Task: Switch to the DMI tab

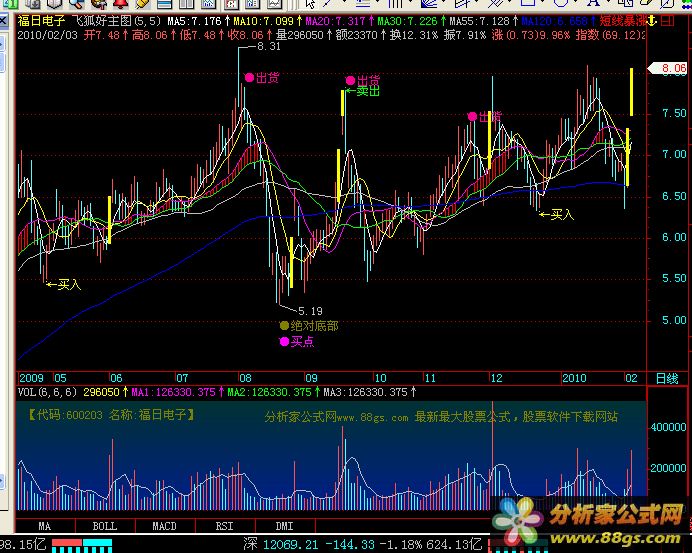Action: pyautogui.click(x=284, y=526)
